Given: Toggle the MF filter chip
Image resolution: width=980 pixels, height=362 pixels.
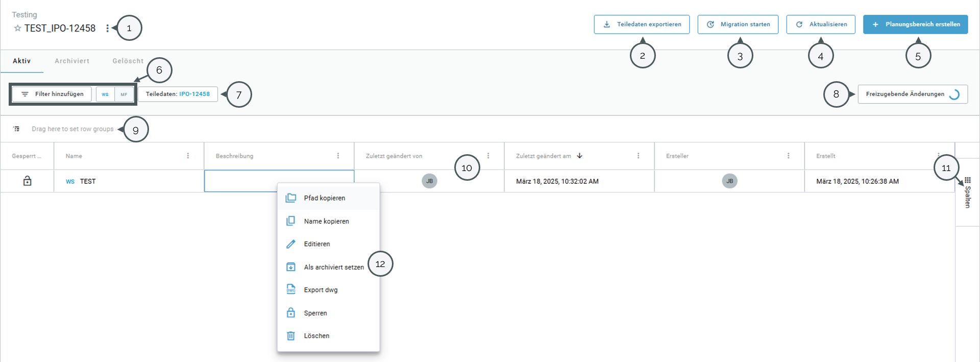Looking at the screenshot, I should point(124,94).
